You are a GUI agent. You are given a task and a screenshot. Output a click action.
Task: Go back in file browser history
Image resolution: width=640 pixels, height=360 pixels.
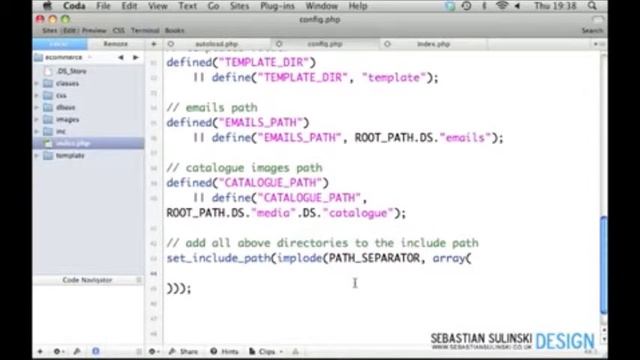click(121, 58)
